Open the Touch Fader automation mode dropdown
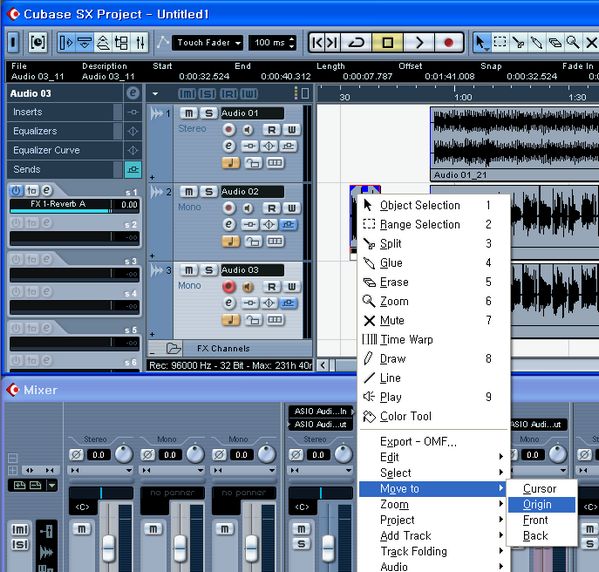Viewport: 599px width, 572px height. point(207,42)
